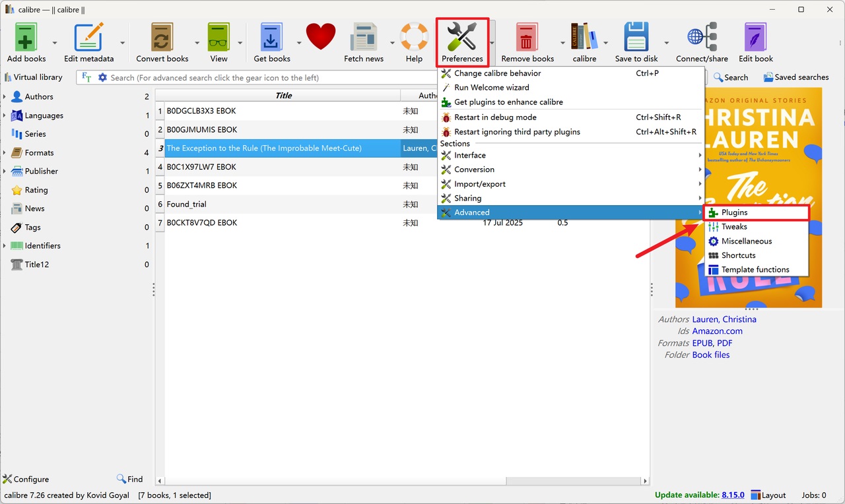Open the Amazon.com identifier link
The height and width of the screenshot is (504, 845).
pyautogui.click(x=717, y=331)
